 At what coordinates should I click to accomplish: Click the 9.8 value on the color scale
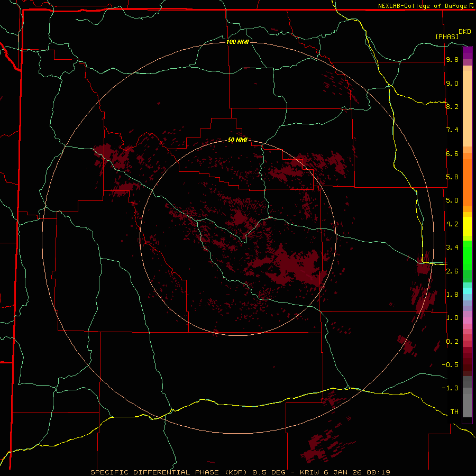(452, 60)
